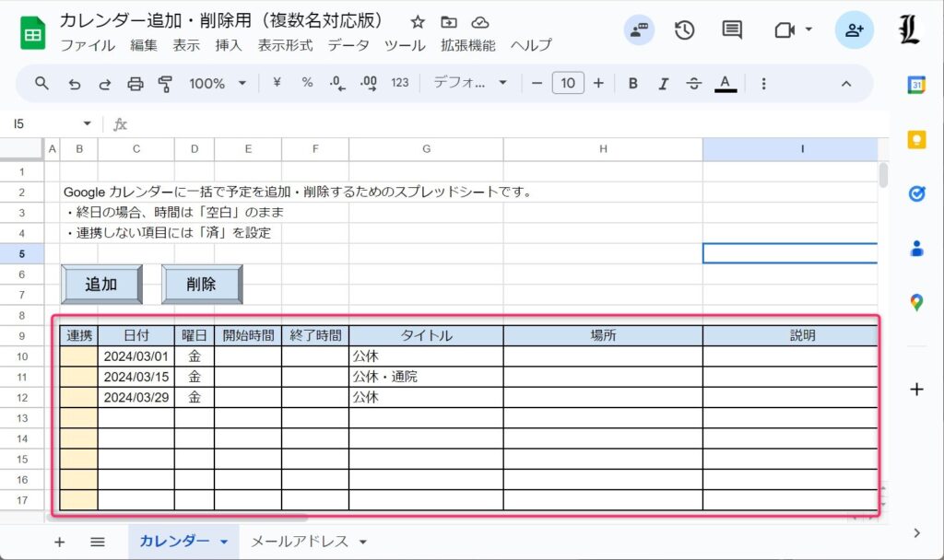Open Google Keep in side panel
Screen dimensions: 944x560
[916, 139]
